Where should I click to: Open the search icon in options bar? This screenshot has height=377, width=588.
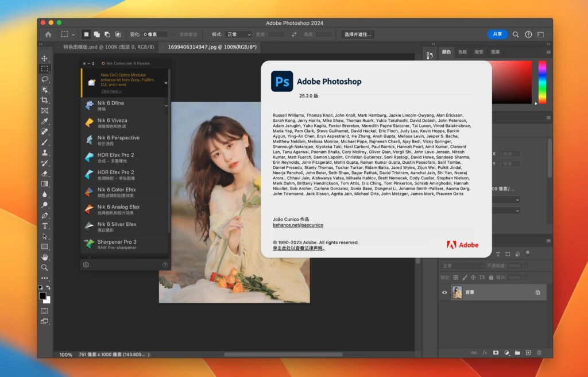coord(516,34)
